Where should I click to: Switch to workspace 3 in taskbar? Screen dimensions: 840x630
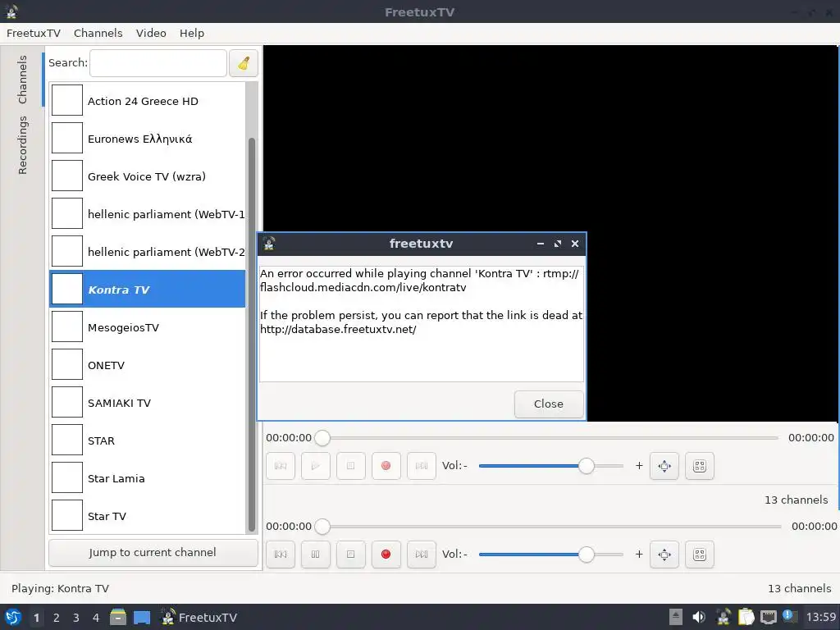coord(76,618)
